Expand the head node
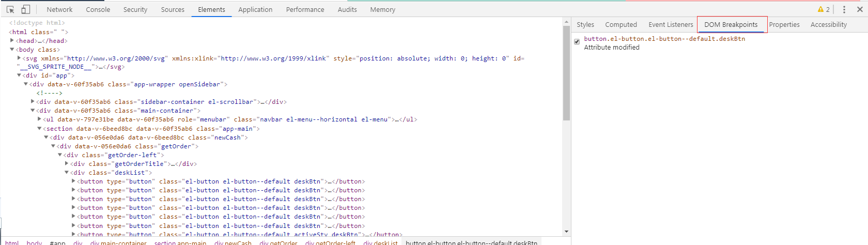 pyautogui.click(x=12, y=40)
